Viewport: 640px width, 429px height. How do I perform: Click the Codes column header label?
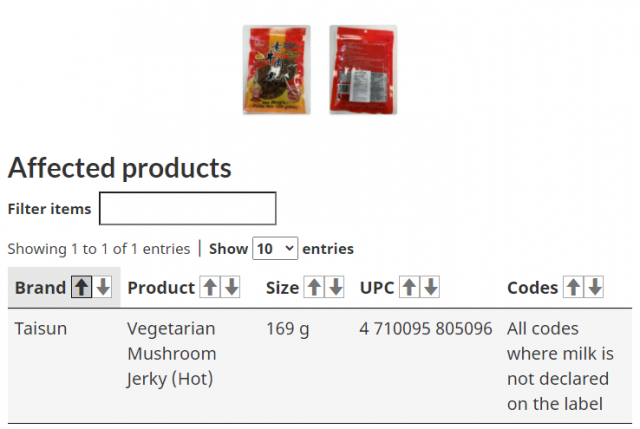[532, 288]
